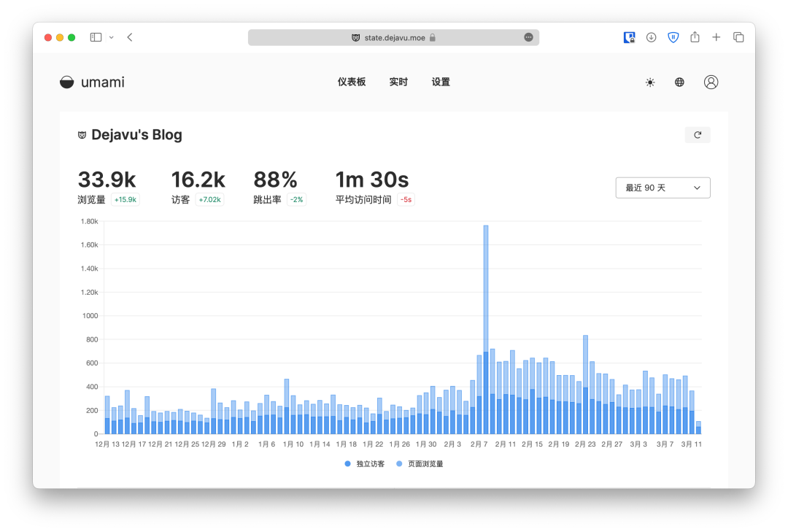Click the 16.2k visitors value

pos(198,180)
